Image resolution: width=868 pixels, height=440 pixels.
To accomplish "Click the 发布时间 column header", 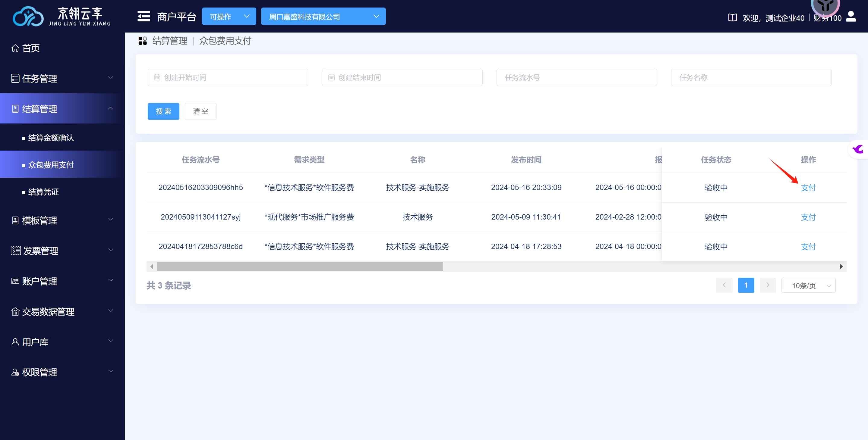I will click(x=526, y=160).
